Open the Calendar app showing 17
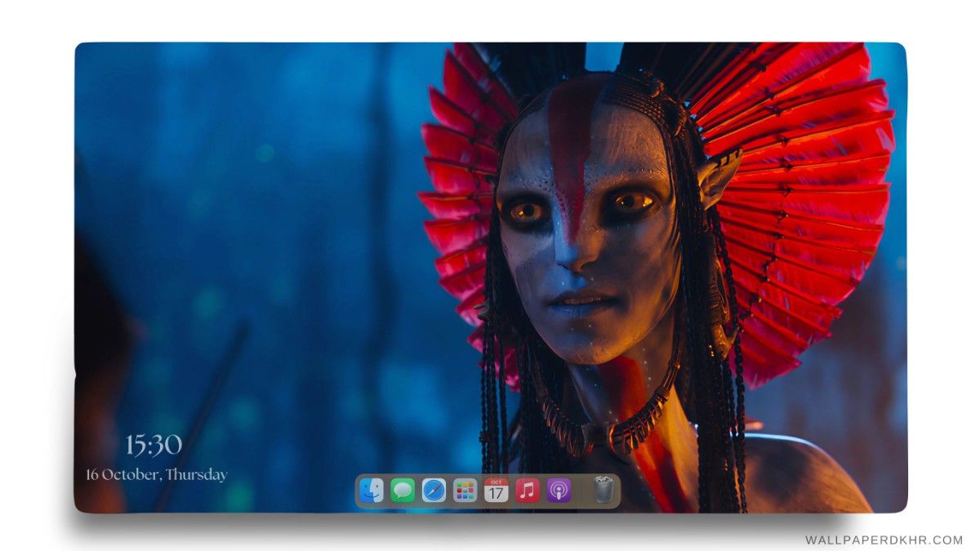This screenshot has width=980, height=551. click(496, 491)
